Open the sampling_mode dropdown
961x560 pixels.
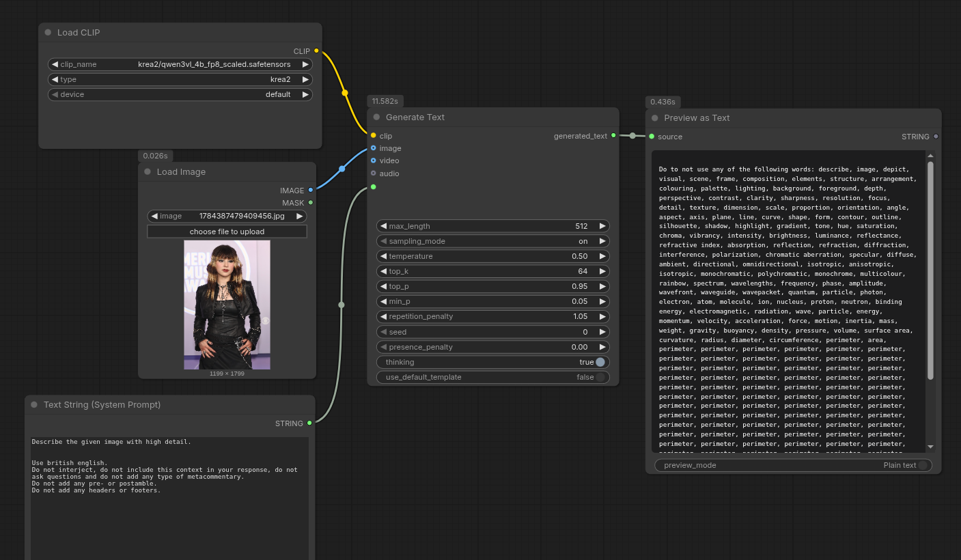492,241
